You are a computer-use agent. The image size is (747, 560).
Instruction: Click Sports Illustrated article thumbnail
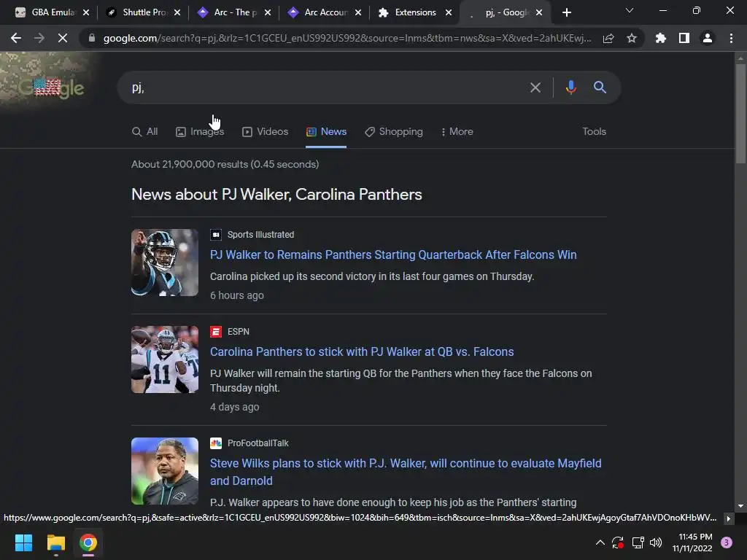pyautogui.click(x=165, y=262)
